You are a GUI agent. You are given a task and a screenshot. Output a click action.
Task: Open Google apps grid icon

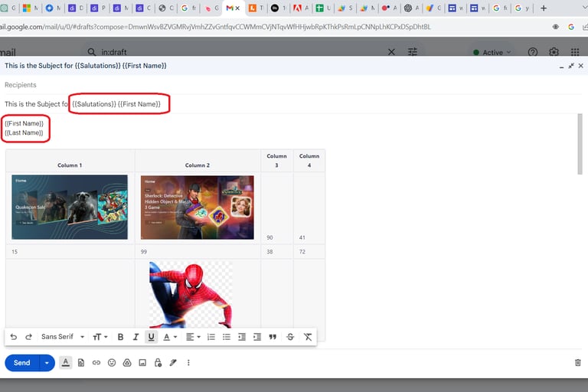pyautogui.click(x=575, y=52)
